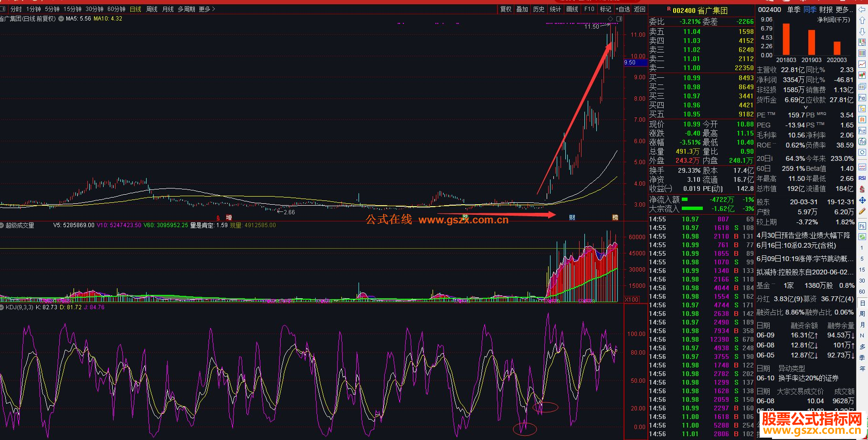Click the 201803 net profit bar
Viewport: 868px width, 440px height.
tap(786, 39)
